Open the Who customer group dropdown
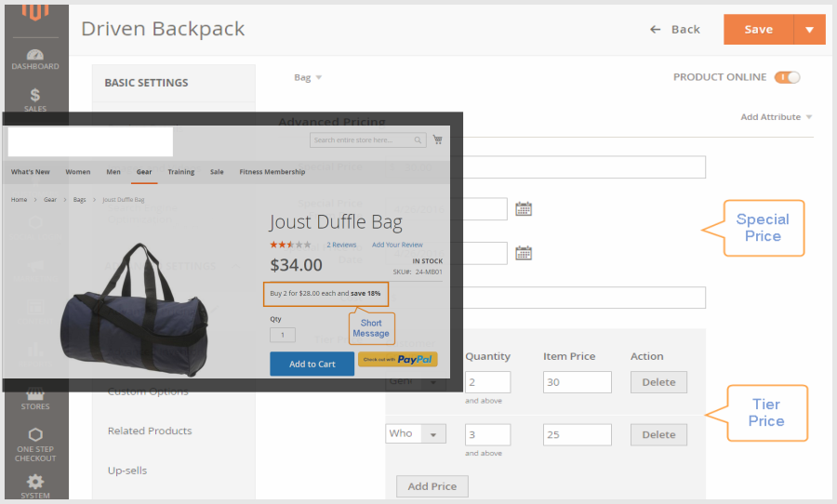837x504 pixels. (416, 433)
